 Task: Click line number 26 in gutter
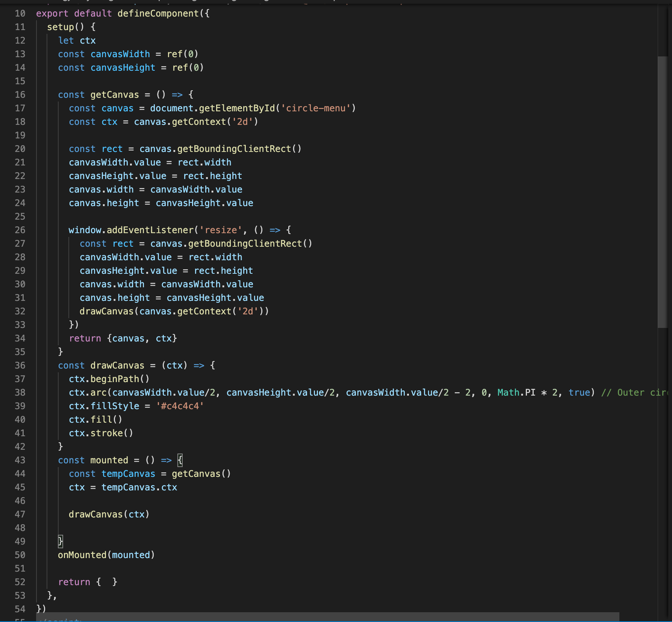[20, 230]
